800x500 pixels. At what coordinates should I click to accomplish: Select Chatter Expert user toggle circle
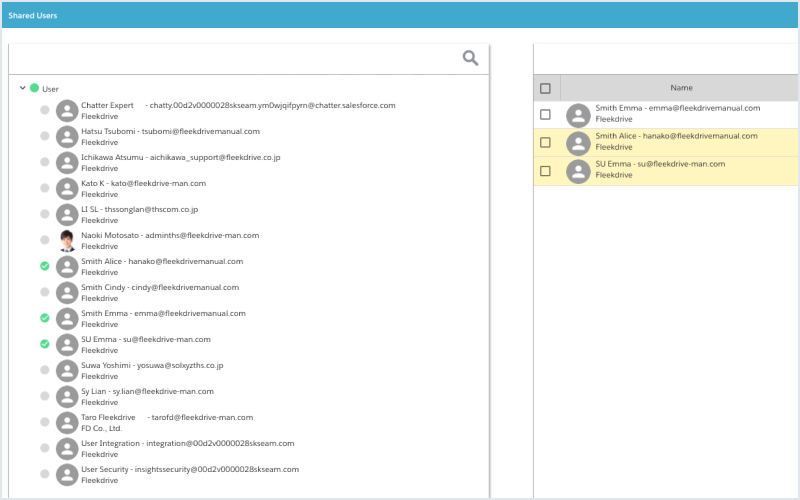pyautogui.click(x=45, y=110)
